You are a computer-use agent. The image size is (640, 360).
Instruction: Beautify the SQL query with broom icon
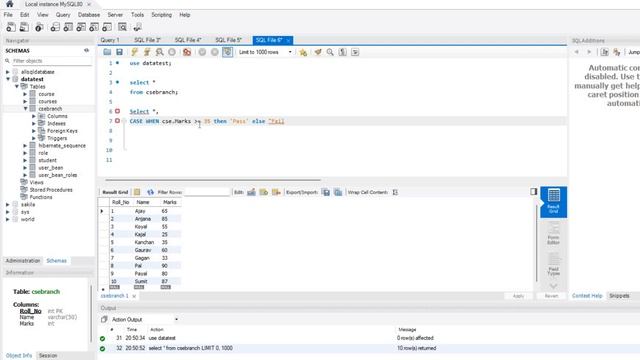[318, 52]
